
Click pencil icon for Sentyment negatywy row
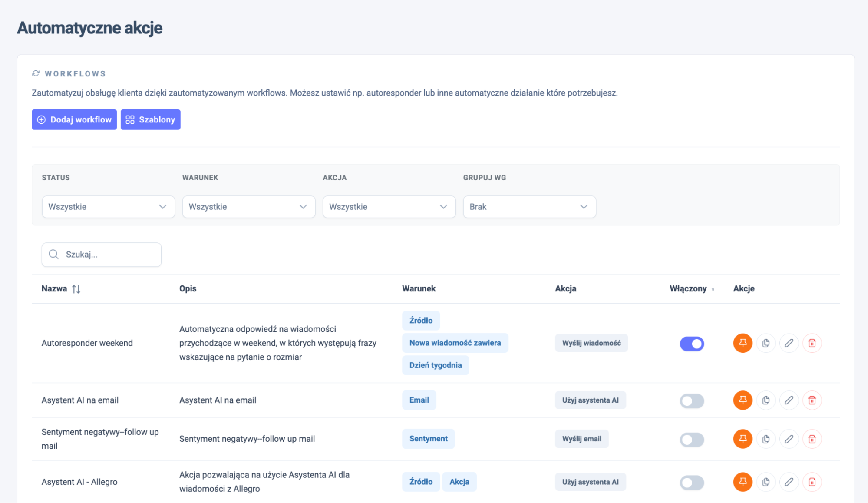(x=789, y=439)
